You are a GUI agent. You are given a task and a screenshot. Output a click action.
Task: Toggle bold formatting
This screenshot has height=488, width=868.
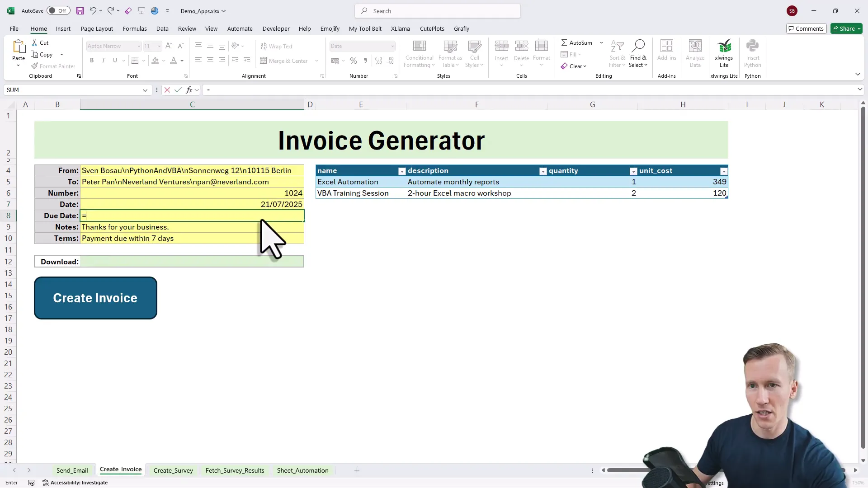pos(92,60)
